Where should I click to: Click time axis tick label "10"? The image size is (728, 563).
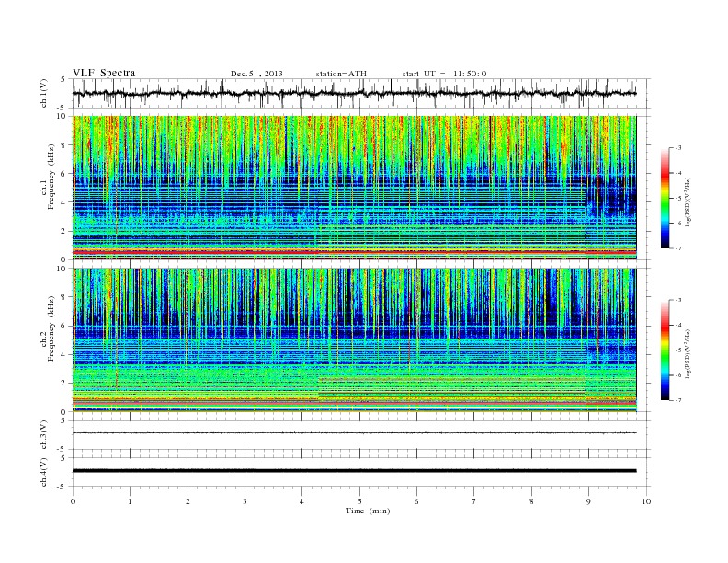tap(646, 501)
